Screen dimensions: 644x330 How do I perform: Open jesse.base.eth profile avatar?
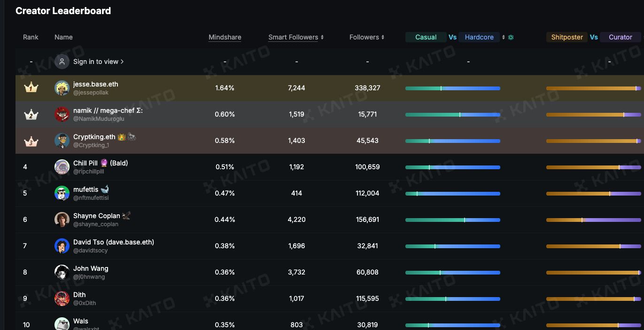[62, 88]
